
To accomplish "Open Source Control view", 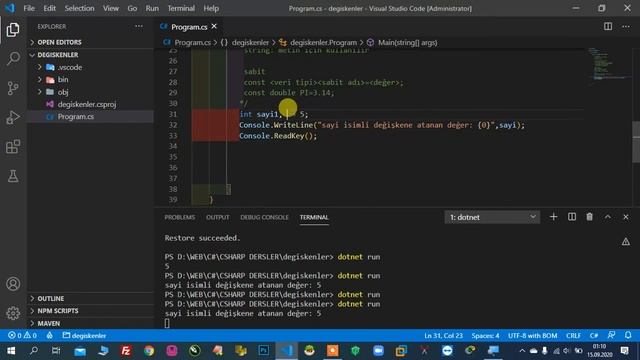I will pyautogui.click(x=13, y=88).
